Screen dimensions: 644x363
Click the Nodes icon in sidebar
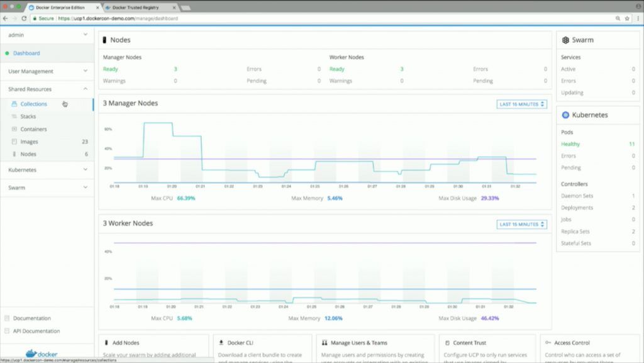14,154
